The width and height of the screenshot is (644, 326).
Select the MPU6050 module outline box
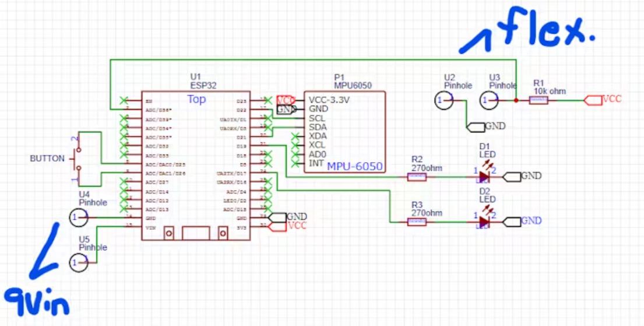(344, 132)
